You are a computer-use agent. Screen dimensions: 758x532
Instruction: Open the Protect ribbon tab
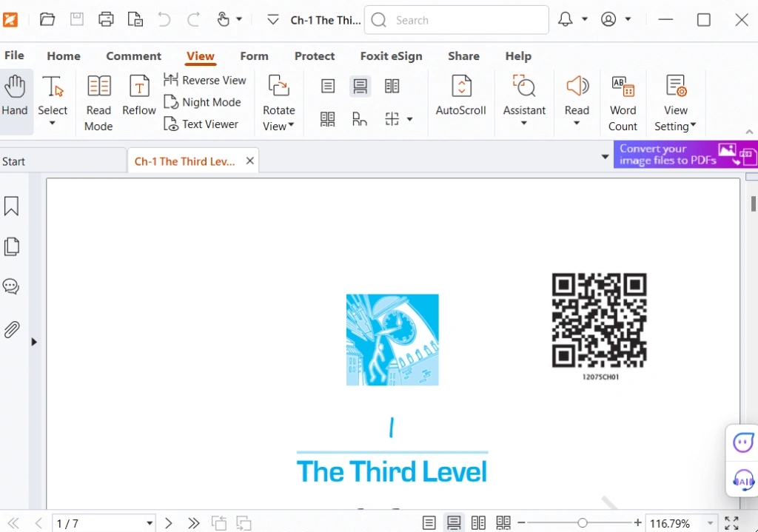(315, 56)
